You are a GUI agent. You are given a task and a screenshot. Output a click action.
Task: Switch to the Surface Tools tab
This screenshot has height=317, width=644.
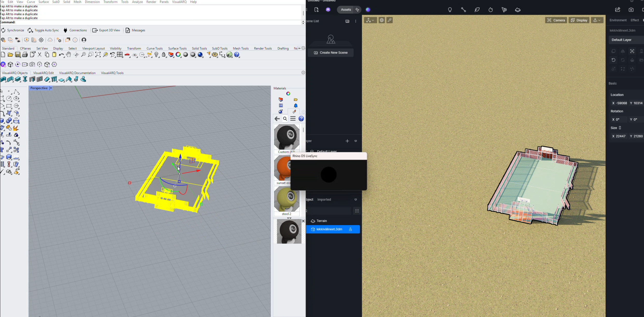[177, 48]
